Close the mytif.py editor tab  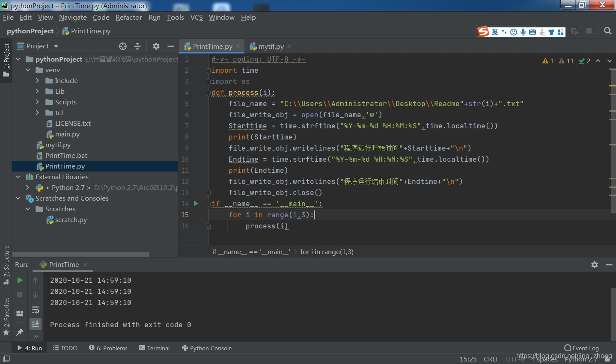[x=289, y=46]
